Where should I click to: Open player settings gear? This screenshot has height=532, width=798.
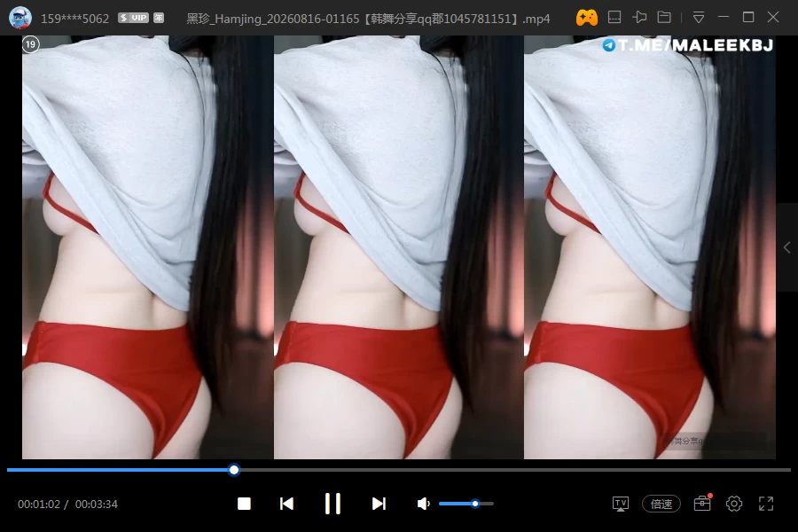(734, 504)
